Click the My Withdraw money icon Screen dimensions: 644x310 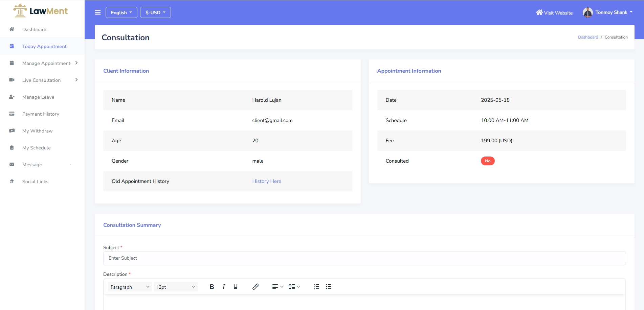click(12, 131)
